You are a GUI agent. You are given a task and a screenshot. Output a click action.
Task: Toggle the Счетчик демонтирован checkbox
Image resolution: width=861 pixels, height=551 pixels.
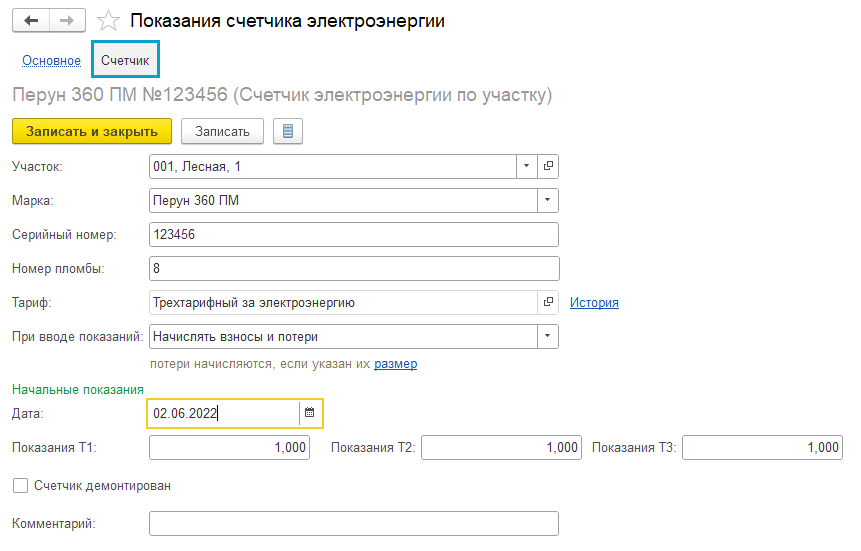[x=20, y=486]
